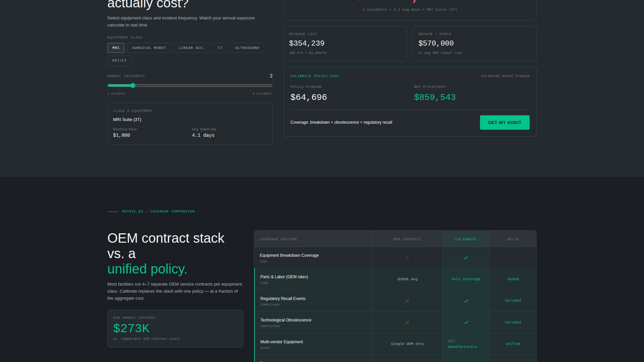Click the Included delta for Regulatory Recall Events
Image resolution: width=644 pixels, height=362 pixels.
click(x=513, y=301)
